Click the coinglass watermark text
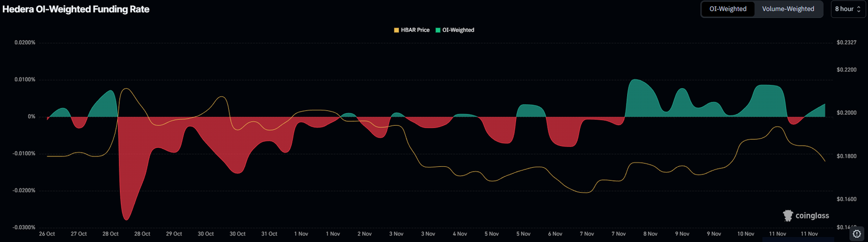The image size is (868, 242). click(812, 216)
